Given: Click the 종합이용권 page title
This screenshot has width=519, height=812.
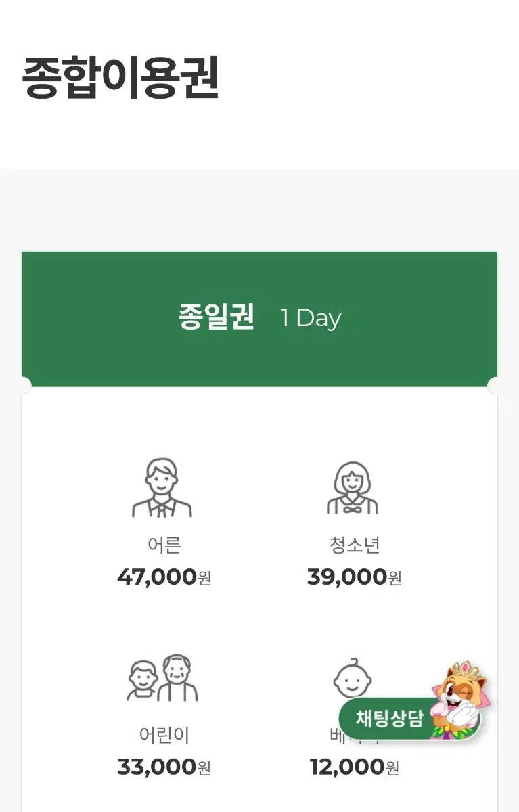Looking at the screenshot, I should pyautogui.click(x=120, y=78).
